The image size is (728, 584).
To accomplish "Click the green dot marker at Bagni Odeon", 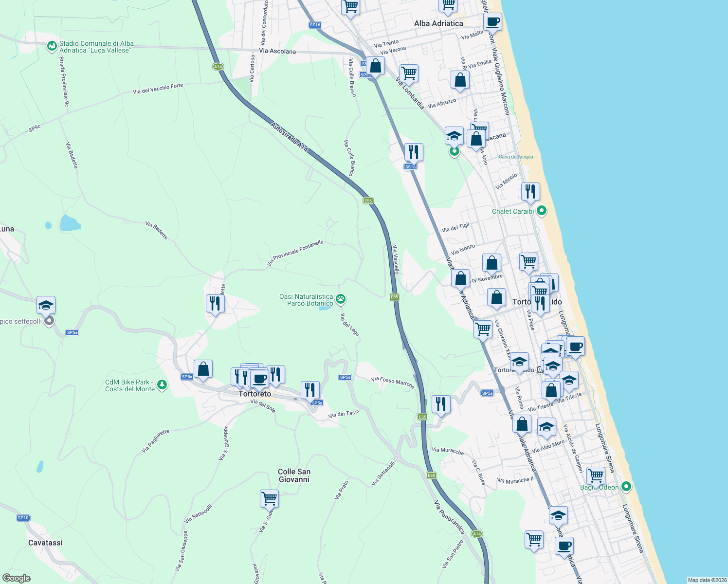I will (x=626, y=486).
